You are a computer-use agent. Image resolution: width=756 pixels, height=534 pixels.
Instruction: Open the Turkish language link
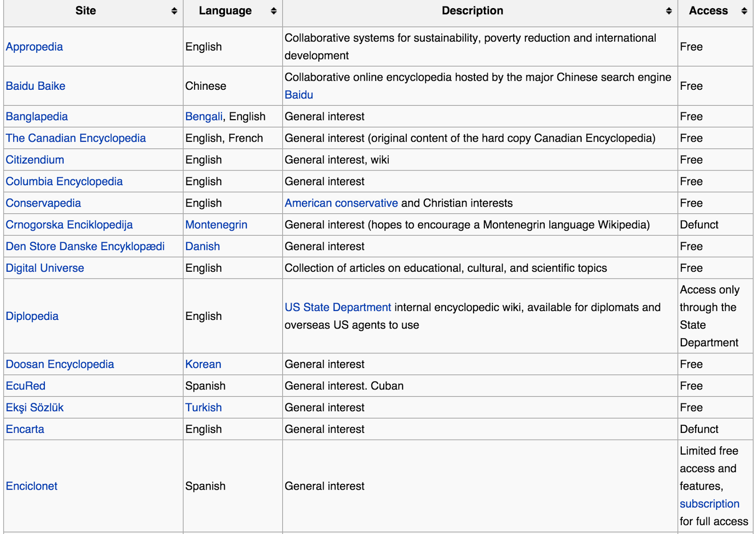pyautogui.click(x=203, y=407)
